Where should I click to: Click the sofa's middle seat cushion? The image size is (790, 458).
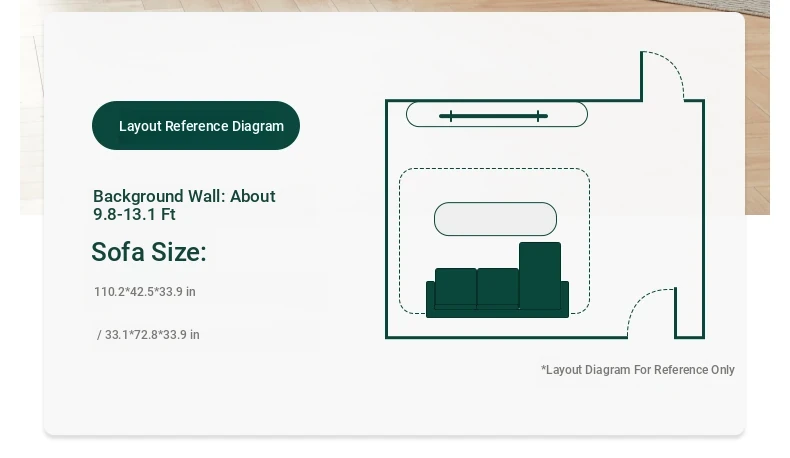point(498,288)
